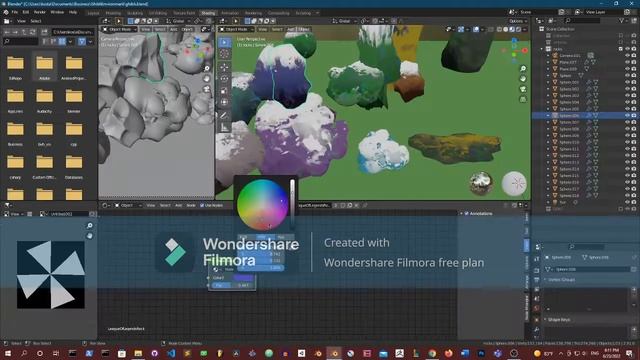Image resolution: width=640 pixels, height=360 pixels.
Task: Collapse the Shape Keys panel
Action: click(x=545, y=319)
